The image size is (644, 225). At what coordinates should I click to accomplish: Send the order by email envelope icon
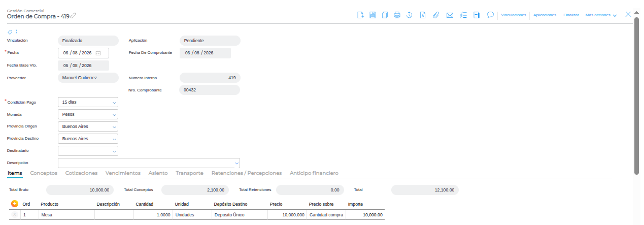coord(450,15)
